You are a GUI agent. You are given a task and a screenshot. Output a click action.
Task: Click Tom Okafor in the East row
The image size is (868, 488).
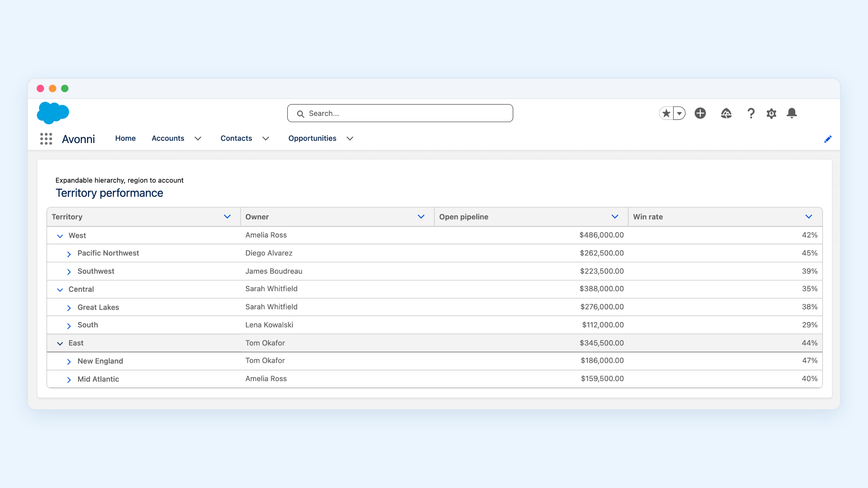point(265,343)
